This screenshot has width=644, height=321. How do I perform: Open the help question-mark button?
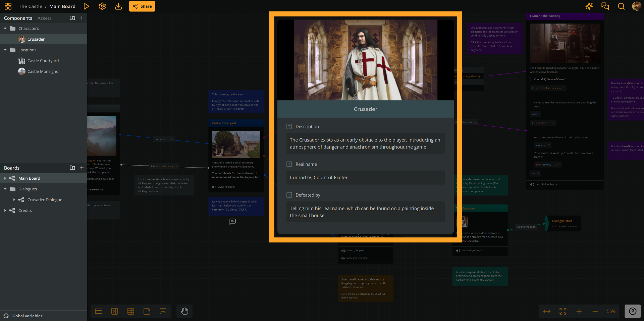633,311
